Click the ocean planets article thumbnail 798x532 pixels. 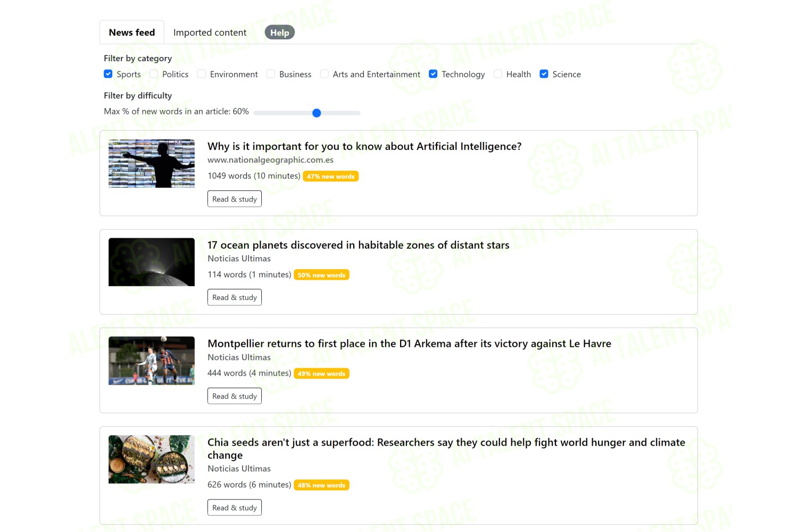(x=152, y=262)
